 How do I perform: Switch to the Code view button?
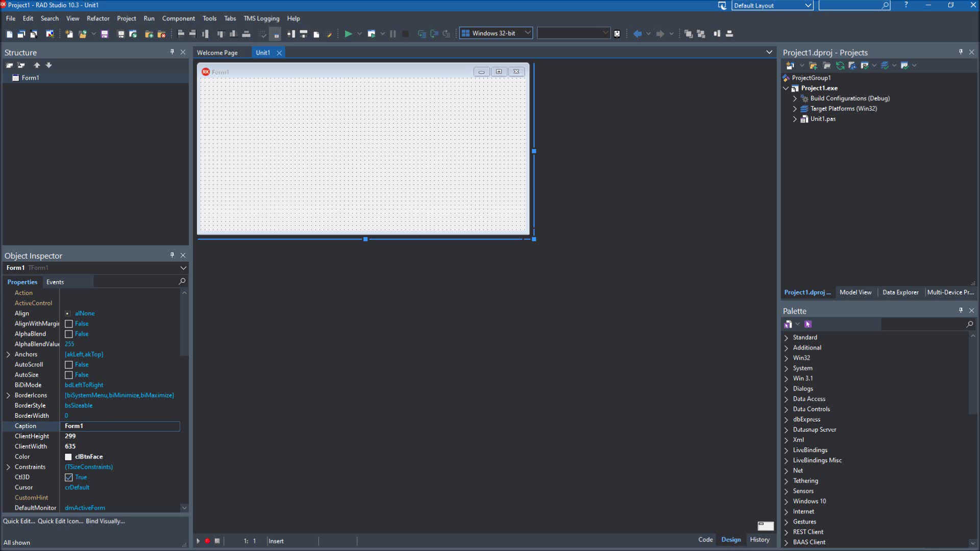[x=705, y=539]
